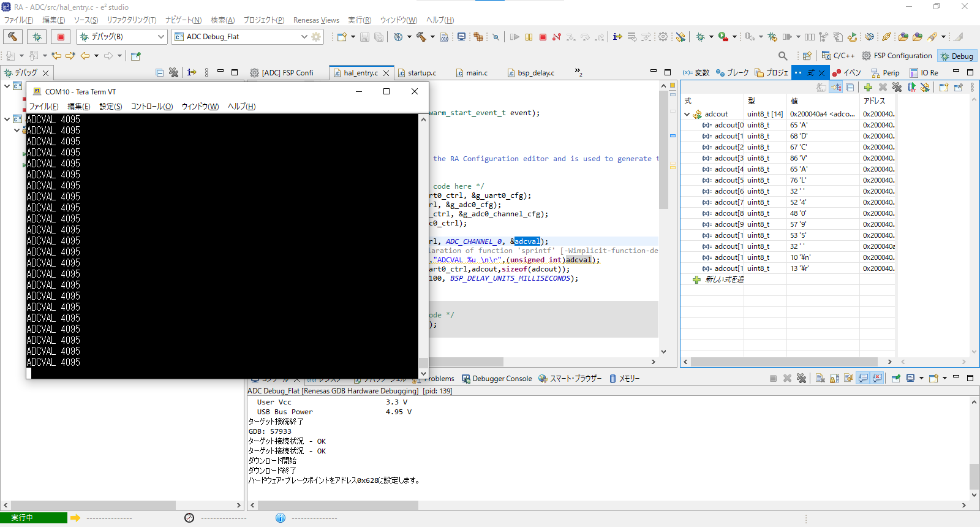Screen dimensions: 980x527
Task: Open the Renesas Views menu
Action: (316, 20)
